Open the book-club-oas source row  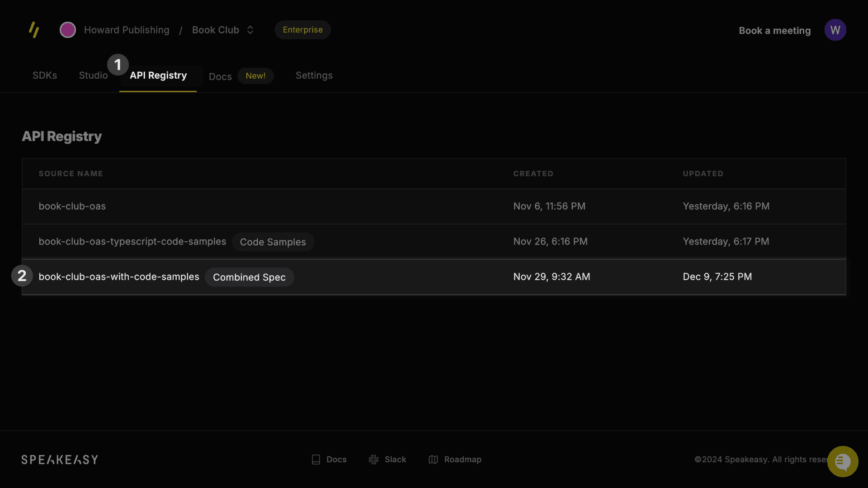[x=434, y=206]
